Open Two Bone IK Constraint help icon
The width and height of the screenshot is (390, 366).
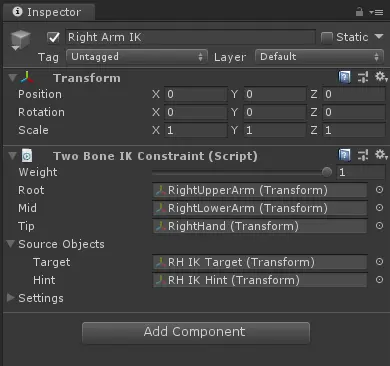pyautogui.click(x=344, y=155)
